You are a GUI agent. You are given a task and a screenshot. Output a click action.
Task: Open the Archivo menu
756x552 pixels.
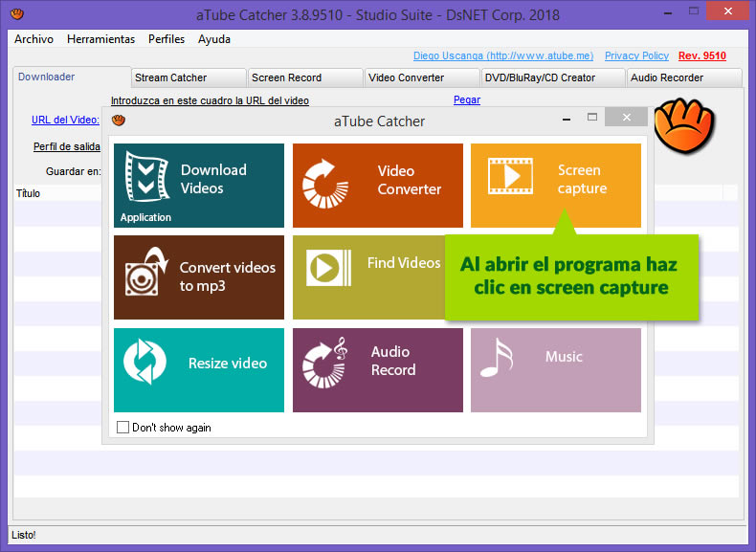tap(33, 39)
